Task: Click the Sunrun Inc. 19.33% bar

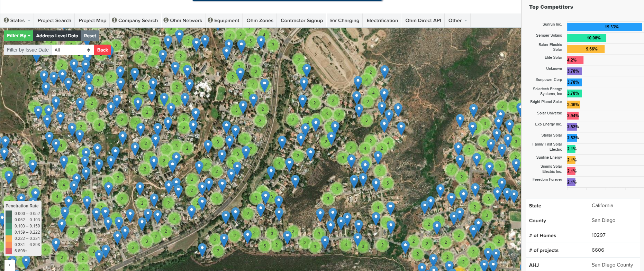Action: pyautogui.click(x=604, y=27)
